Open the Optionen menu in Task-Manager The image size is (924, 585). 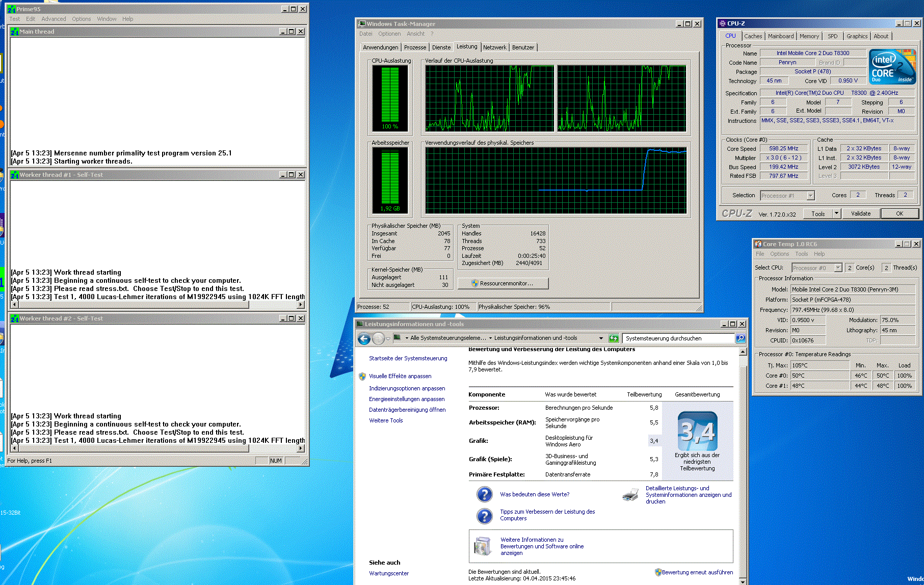point(389,34)
